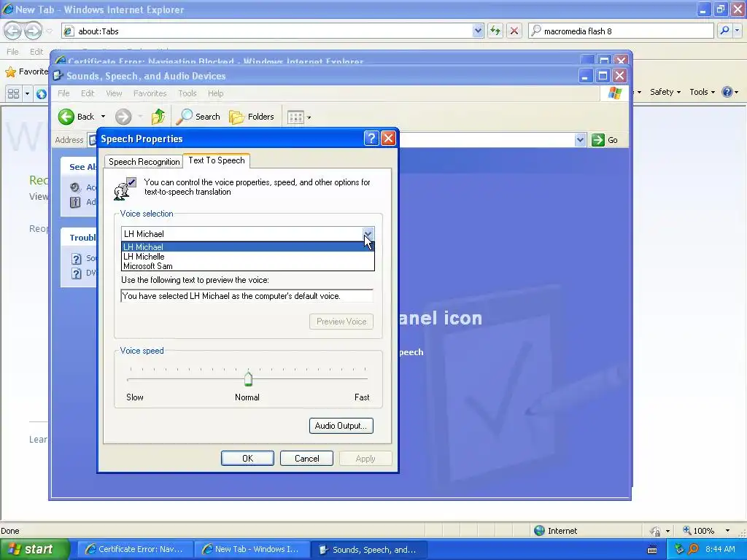Open Favorites menu in Sounds, Speech window
747x560 pixels.
[150, 93]
